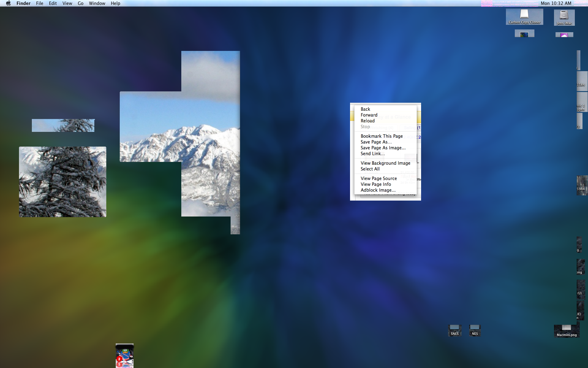Select the Macmini.png file icon

point(566,329)
